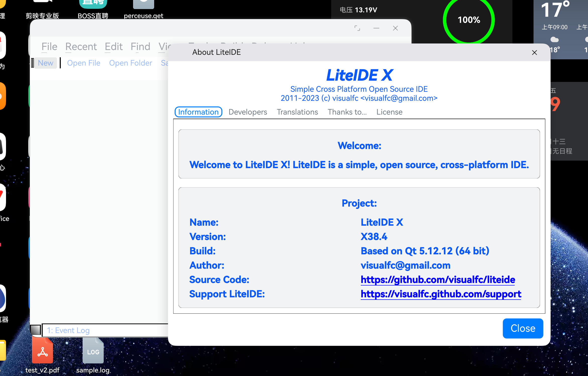
Task: Open the Find menu in LiteIDE
Action: pyautogui.click(x=140, y=47)
